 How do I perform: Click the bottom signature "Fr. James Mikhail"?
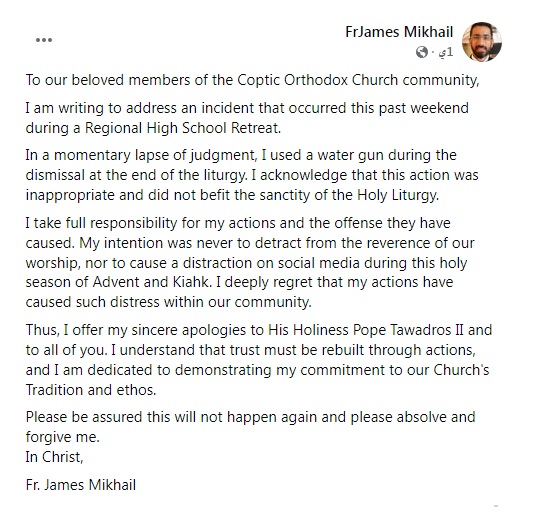click(x=81, y=485)
